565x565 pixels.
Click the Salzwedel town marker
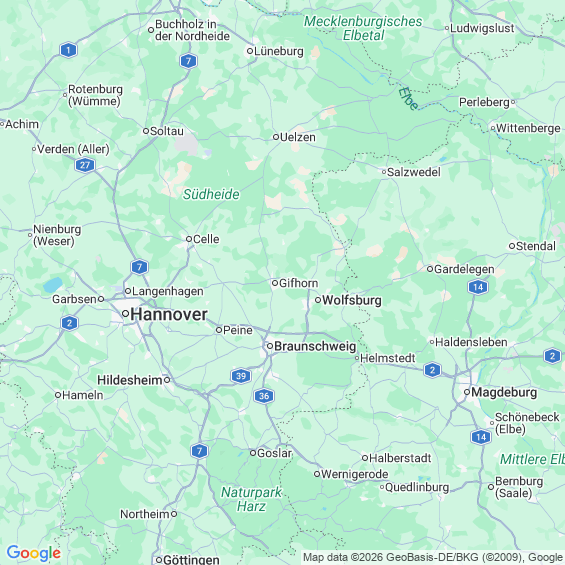coord(384,172)
